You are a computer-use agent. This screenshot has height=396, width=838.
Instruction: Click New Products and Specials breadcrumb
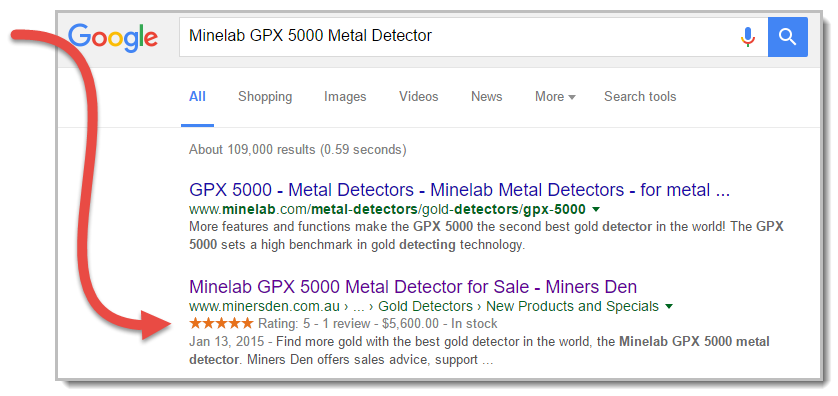point(572,307)
